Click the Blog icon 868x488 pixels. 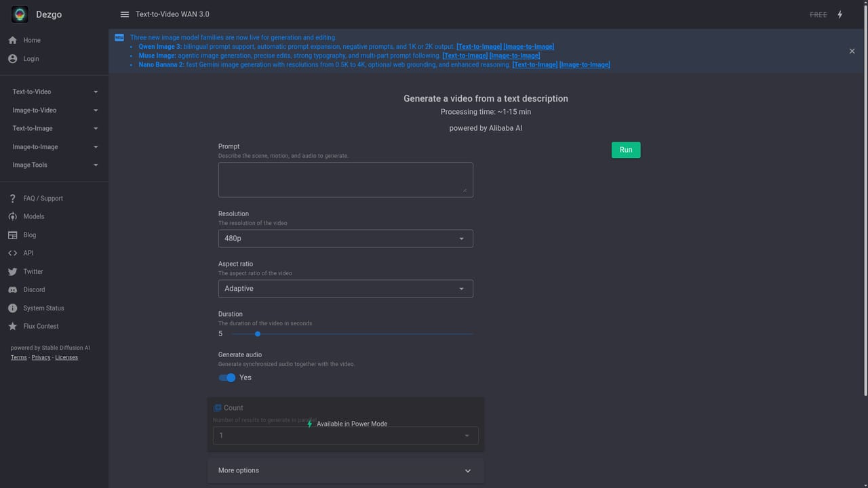[x=12, y=235]
